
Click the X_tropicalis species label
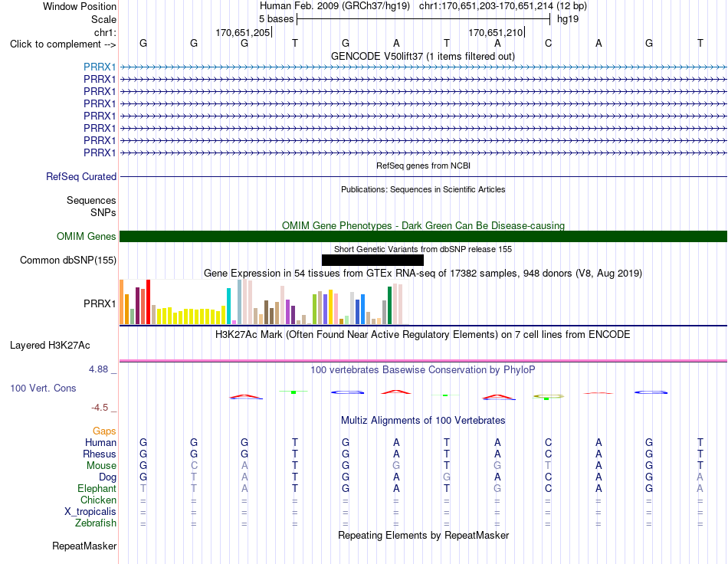[90, 511]
